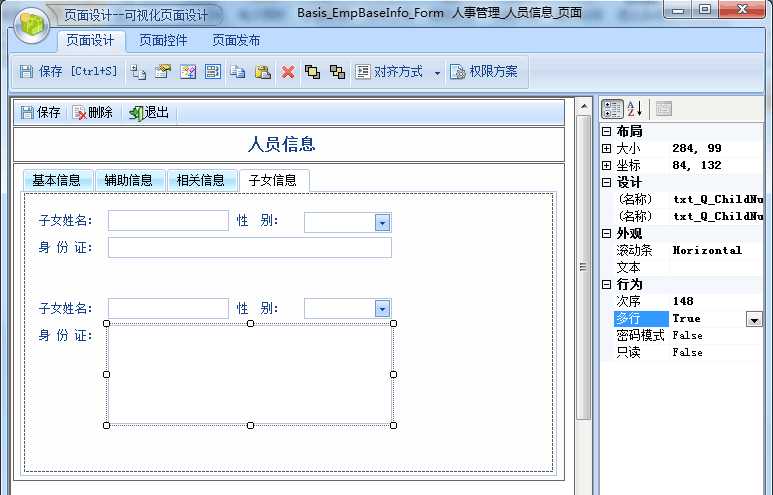Click the first 子女姓名 text field

coord(168,220)
